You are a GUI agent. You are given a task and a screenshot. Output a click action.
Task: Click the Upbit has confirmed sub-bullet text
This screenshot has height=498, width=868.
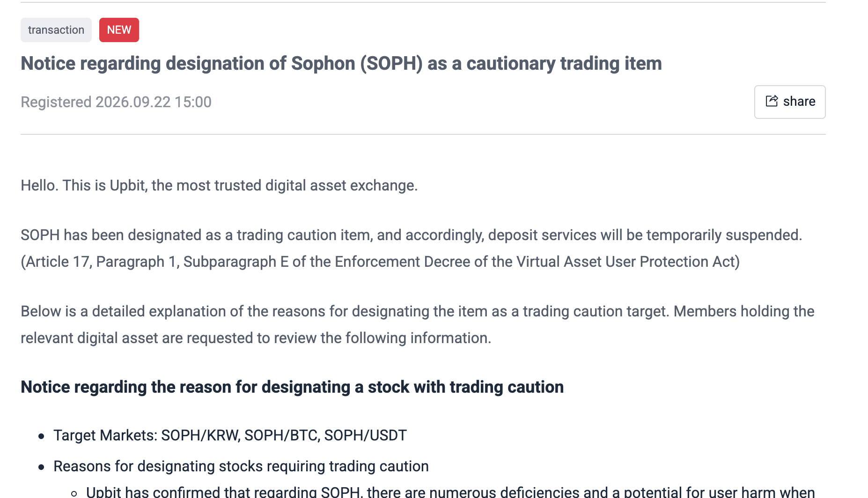tap(450, 492)
